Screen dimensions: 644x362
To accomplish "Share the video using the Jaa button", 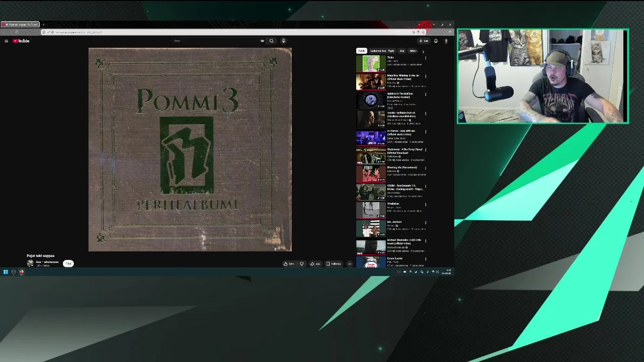I will point(315,263).
